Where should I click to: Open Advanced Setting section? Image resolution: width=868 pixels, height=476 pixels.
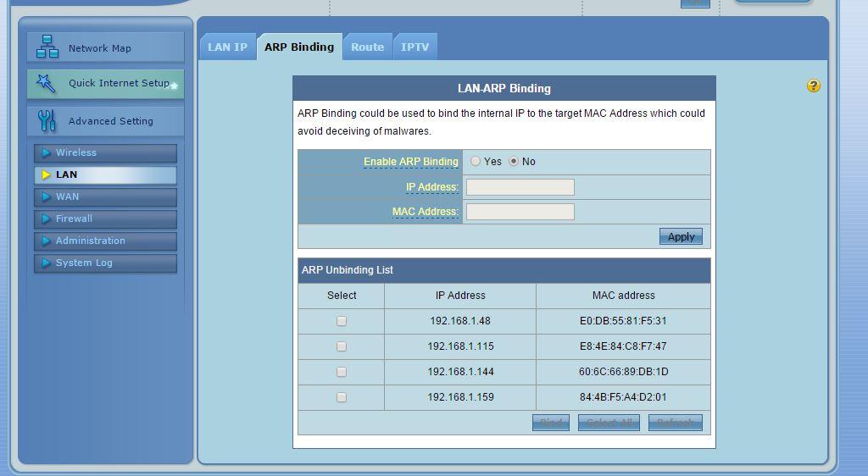click(105, 121)
